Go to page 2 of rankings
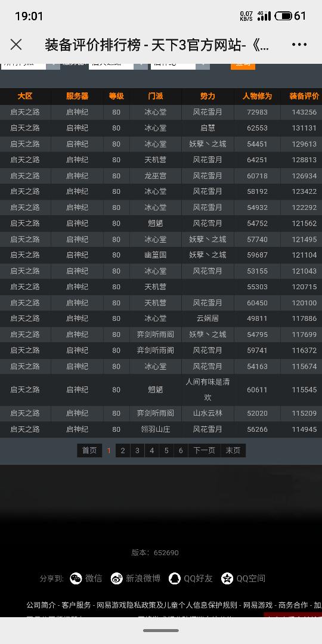Screen dimensions: 322x644 122,451
